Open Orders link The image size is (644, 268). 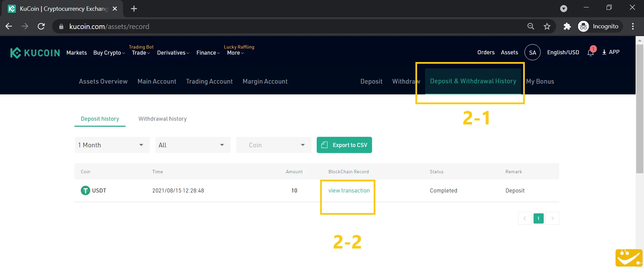coord(486,52)
